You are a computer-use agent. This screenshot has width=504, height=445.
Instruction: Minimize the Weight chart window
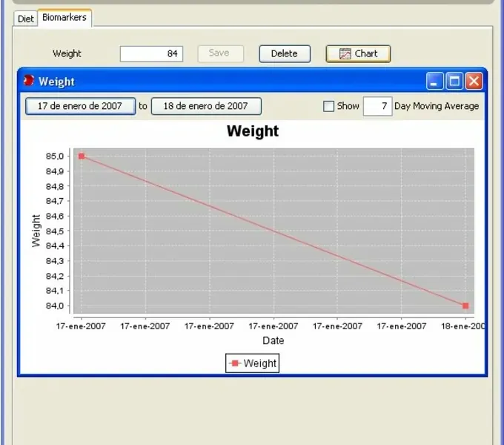[x=434, y=81]
